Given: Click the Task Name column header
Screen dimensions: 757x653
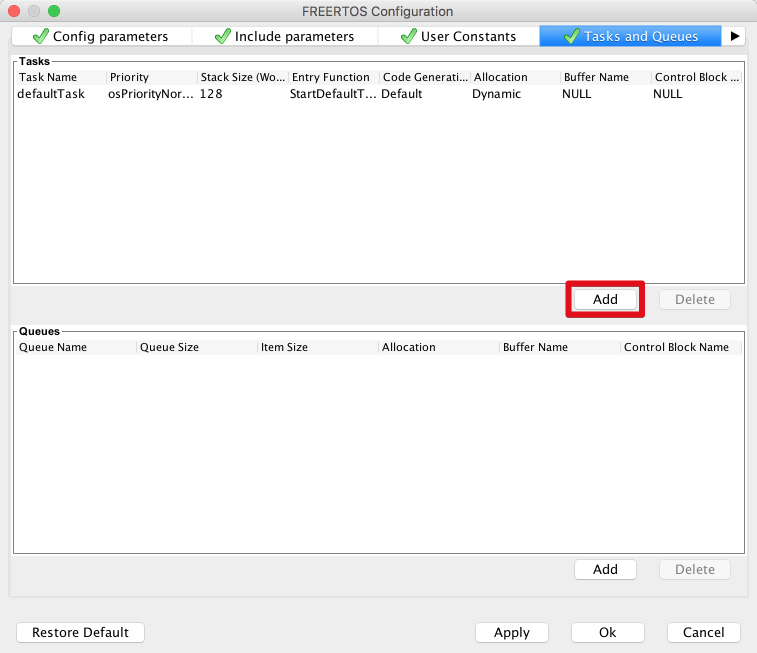Looking at the screenshot, I should tap(61, 77).
